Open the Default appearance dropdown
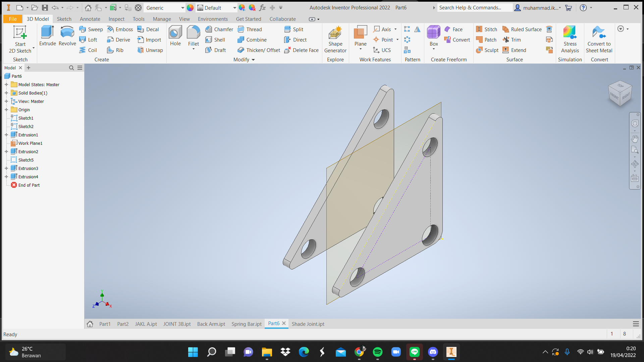The image size is (644, 362). coord(234,8)
